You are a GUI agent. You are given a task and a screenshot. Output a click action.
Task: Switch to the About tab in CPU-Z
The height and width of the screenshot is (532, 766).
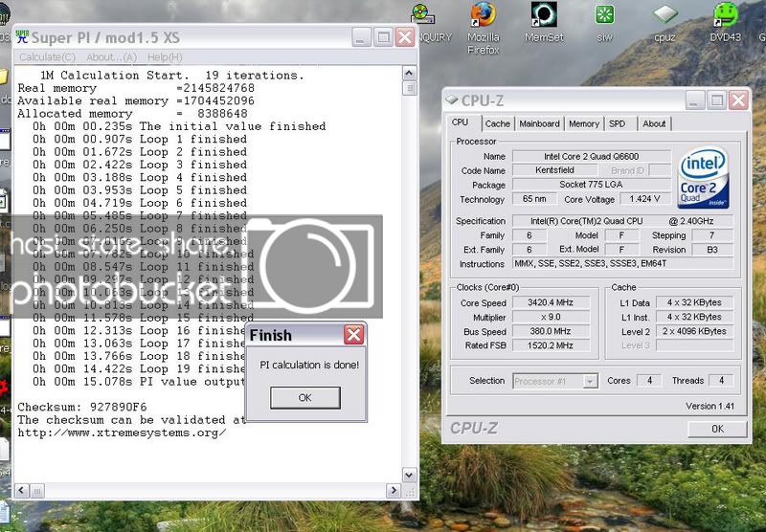point(654,124)
